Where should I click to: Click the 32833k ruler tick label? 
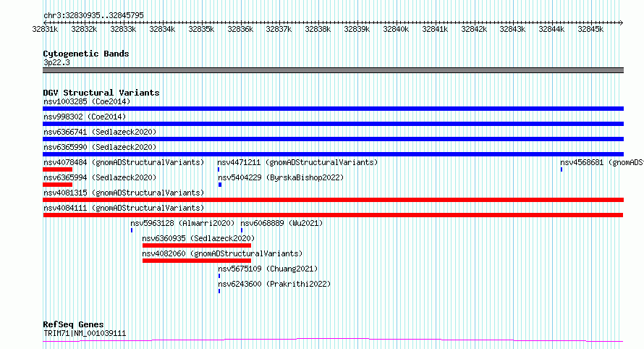(x=123, y=29)
